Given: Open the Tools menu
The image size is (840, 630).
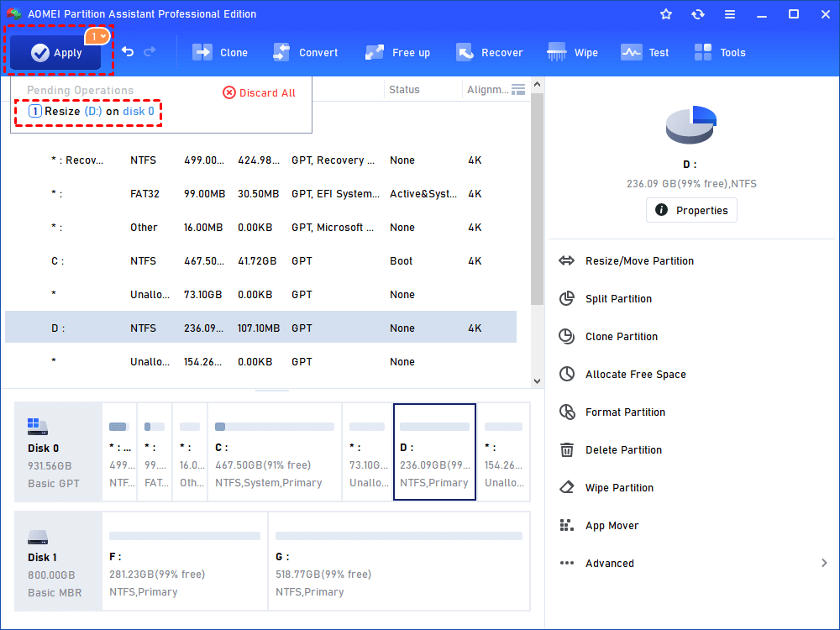Looking at the screenshot, I should point(720,52).
